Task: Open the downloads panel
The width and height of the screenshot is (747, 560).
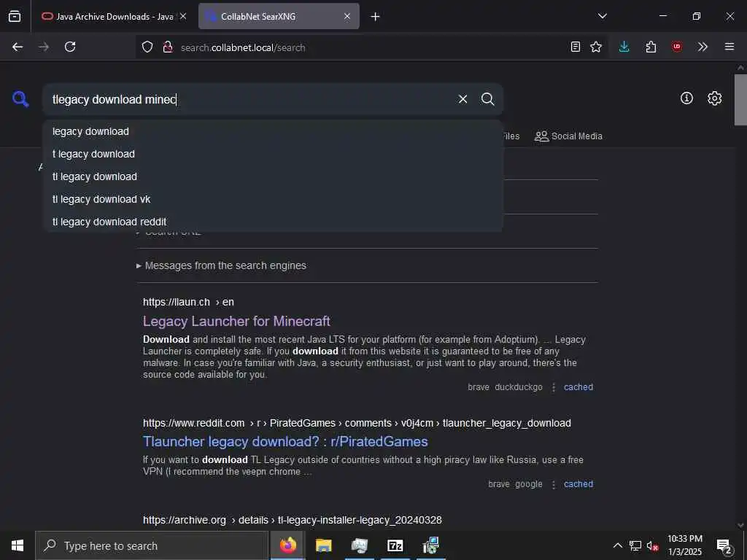Action: 624,47
